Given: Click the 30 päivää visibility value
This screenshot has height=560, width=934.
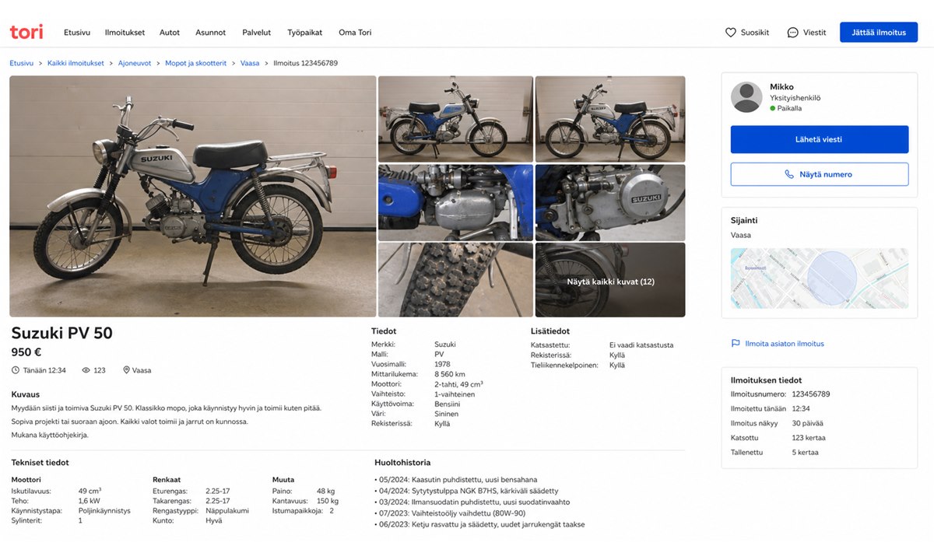Looking at the screenshot, I should tap(807, 423).
